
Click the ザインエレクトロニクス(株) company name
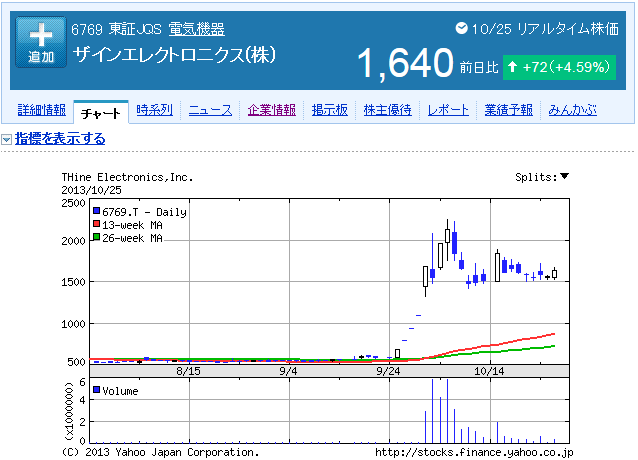[x=174, y=55]
